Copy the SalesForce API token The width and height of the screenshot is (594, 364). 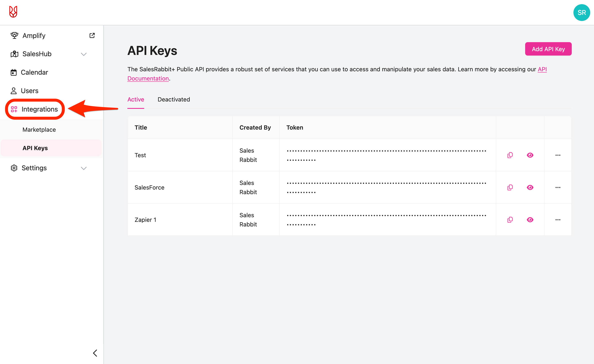pyautogui.click(x=510, y=187)
